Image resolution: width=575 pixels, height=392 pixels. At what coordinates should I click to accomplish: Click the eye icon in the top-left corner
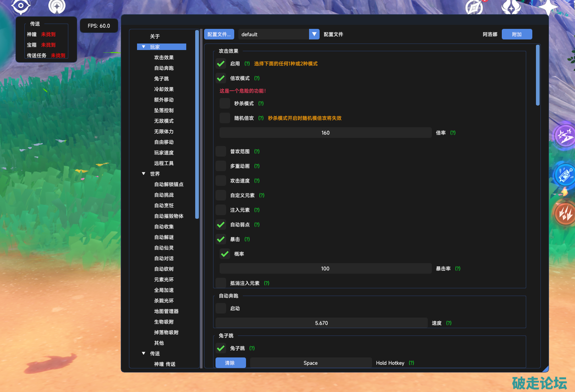[20, 6]
